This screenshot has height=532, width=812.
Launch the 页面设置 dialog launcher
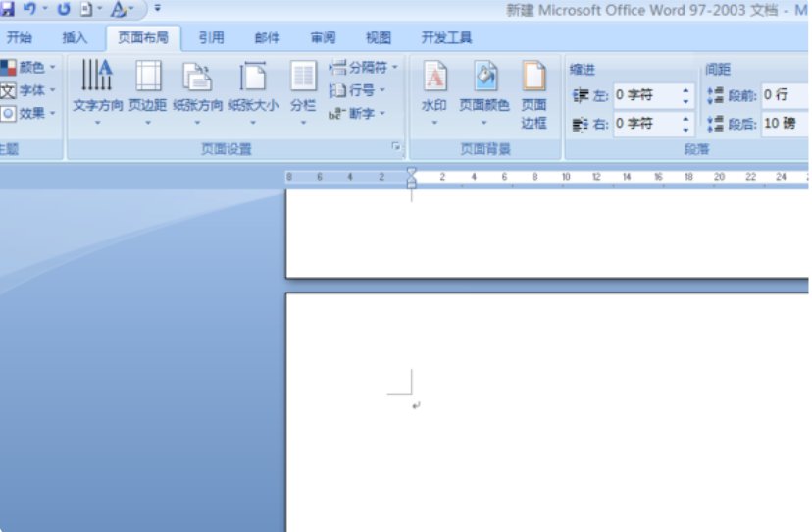(396, 147)
